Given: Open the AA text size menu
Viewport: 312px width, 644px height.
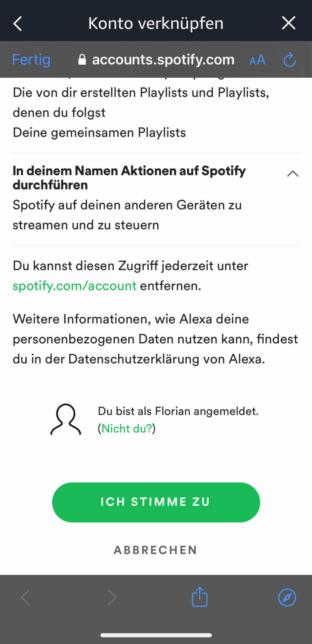Looking at the screenshot, I should (257, 60).
